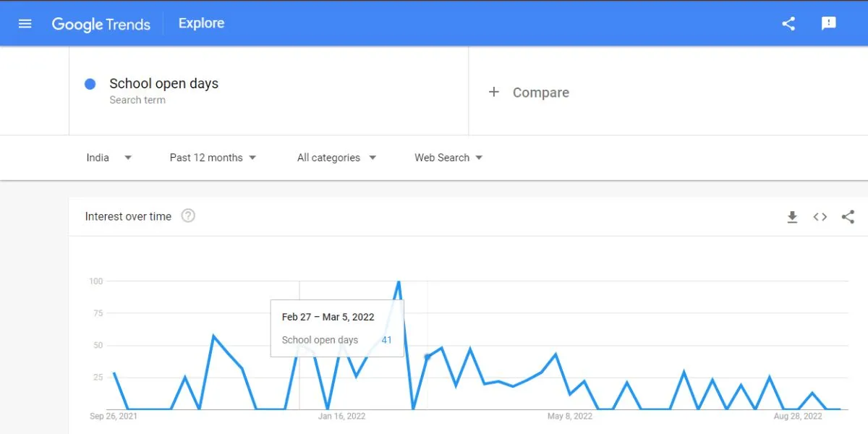The width and height of the screenshot is (868, 434).
Task: Open the All categories dropdown
Action: (x=336, y=158)
